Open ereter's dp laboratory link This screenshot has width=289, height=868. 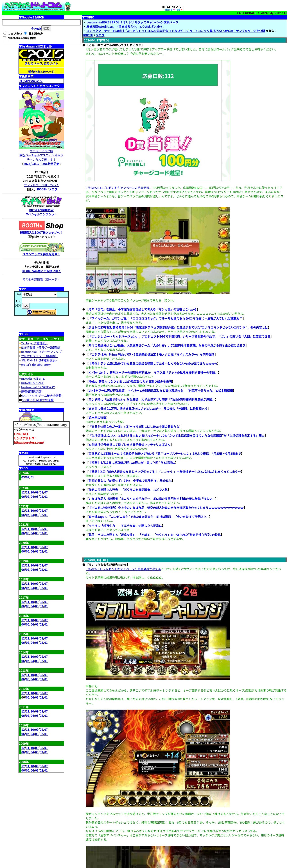[x=36, y=365]
